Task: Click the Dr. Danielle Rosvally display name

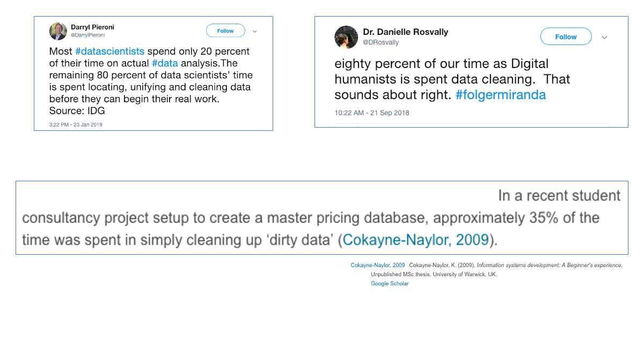Action: pyautogui.click(x=405, y=32)
